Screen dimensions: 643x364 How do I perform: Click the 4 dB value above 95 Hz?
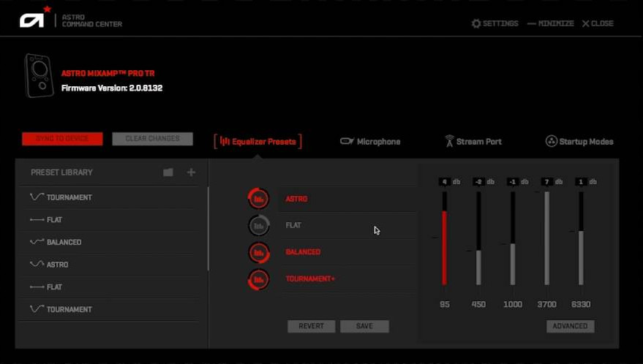coord(445,181)
